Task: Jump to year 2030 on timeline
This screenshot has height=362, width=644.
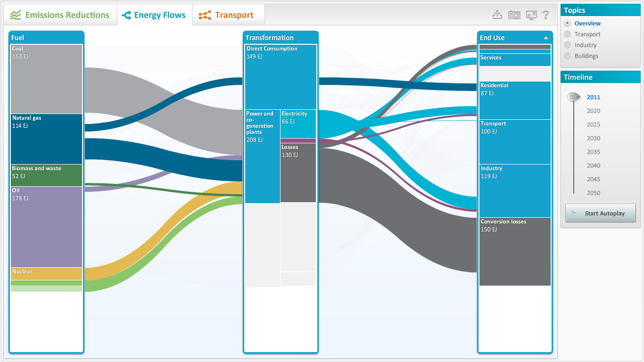Action: pos(593,139)
